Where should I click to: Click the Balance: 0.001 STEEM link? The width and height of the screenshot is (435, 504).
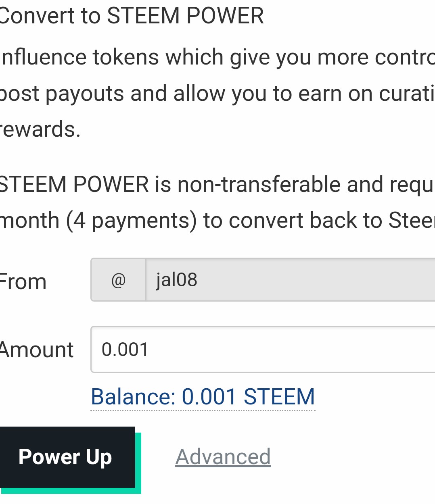click(203, 397)
